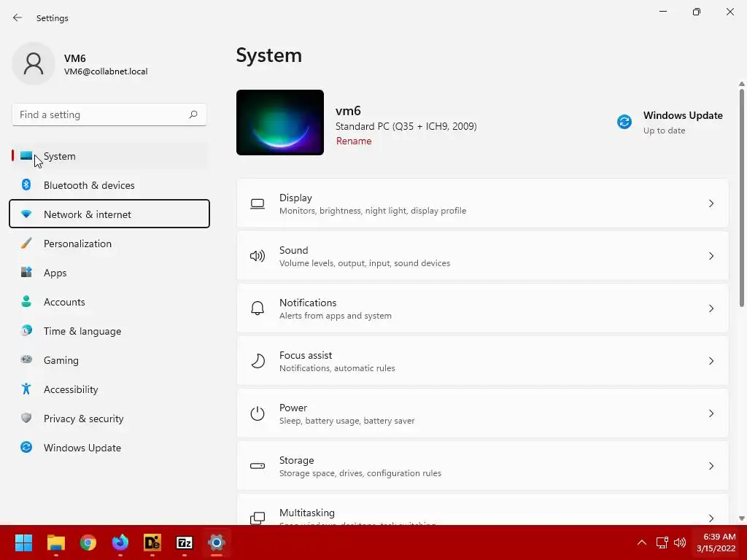The width and height of the screenshot is (747, 560).
Task: Click the Windows Update sidebar icon
Action: [26, 447]
